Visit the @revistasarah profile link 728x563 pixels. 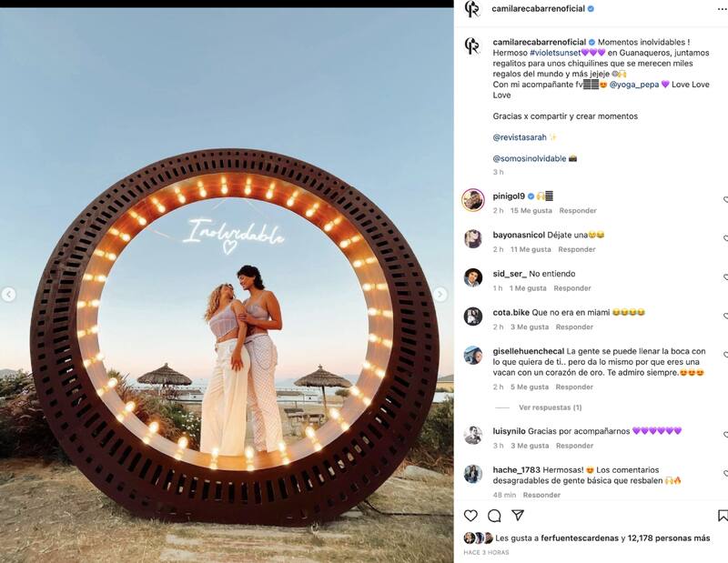coord(519,137)
